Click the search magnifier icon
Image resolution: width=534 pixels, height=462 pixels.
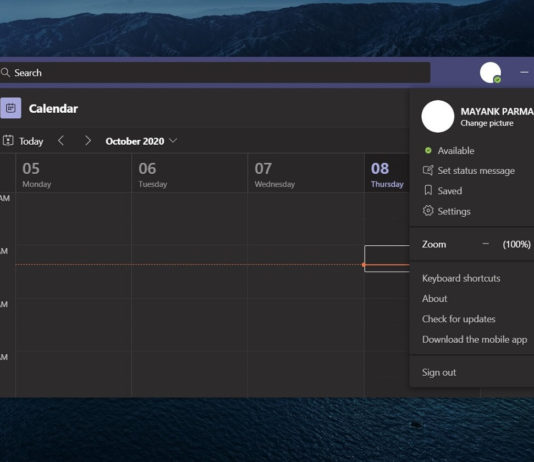coord(5,73)
